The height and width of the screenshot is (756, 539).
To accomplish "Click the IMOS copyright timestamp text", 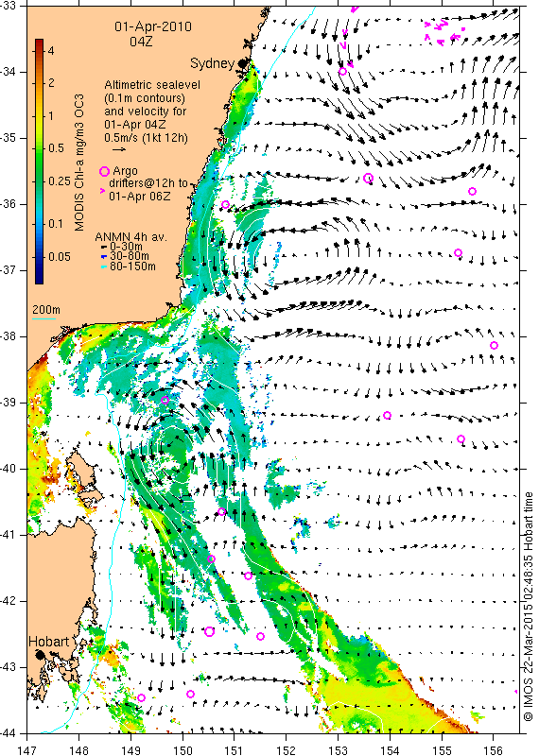I will click(x=528, y=607).
